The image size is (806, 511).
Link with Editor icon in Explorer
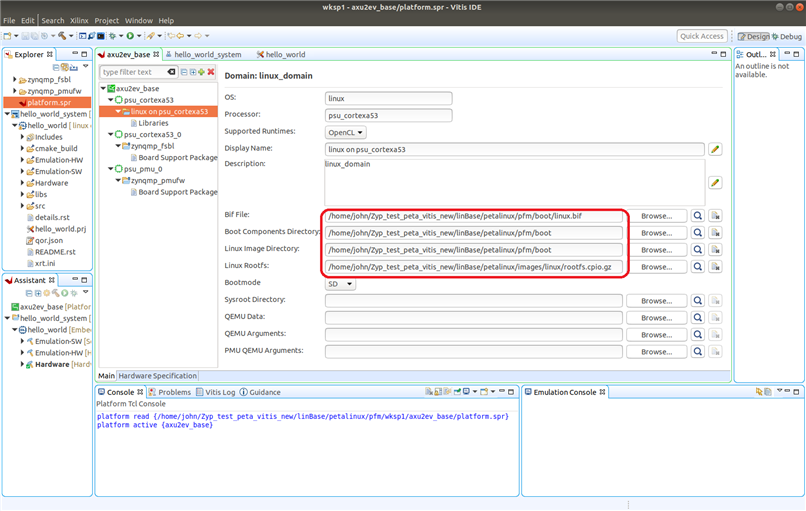[65, 67]
